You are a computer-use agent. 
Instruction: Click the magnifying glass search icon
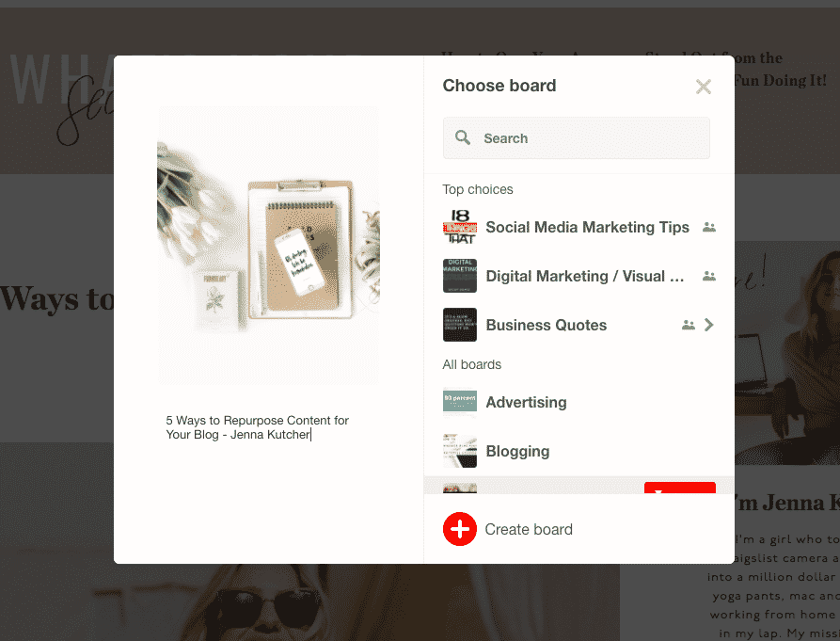point(462,137)
